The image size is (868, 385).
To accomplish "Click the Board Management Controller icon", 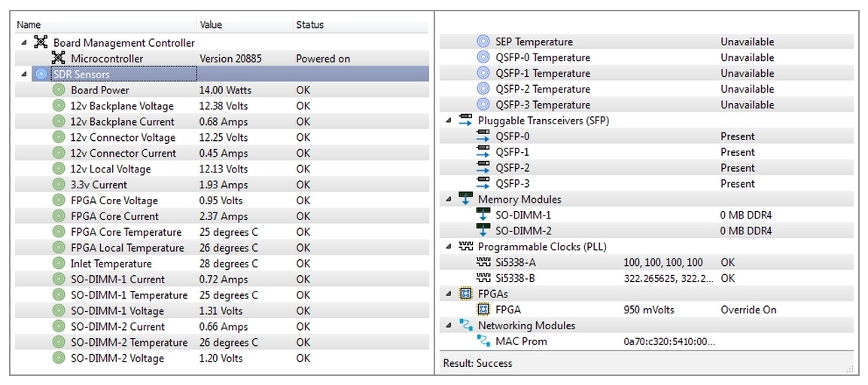I will [x=41, y=43].
